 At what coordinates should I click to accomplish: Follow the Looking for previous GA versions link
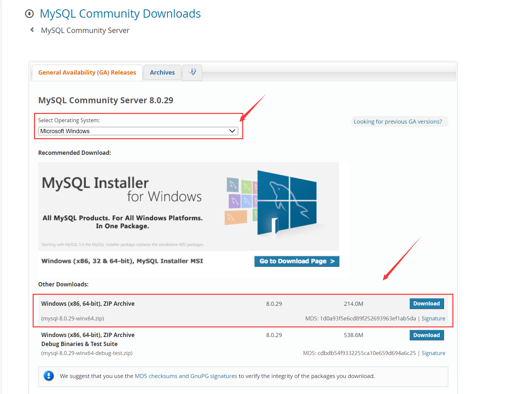click(x=398, y=122)
